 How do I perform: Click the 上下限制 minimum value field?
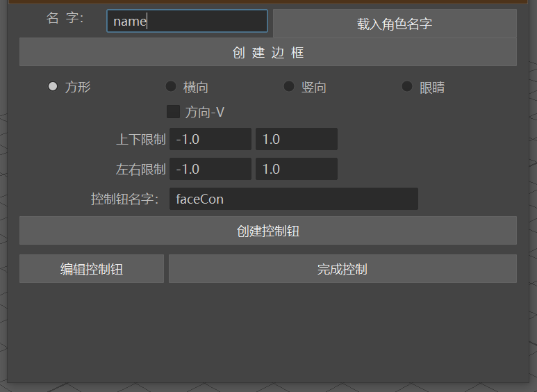[210, 139]
